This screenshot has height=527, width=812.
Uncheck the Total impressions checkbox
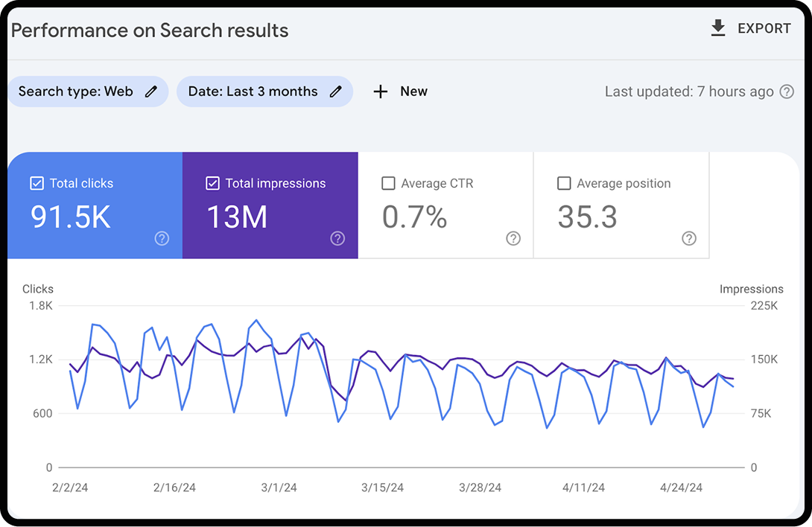pos(212,182)
